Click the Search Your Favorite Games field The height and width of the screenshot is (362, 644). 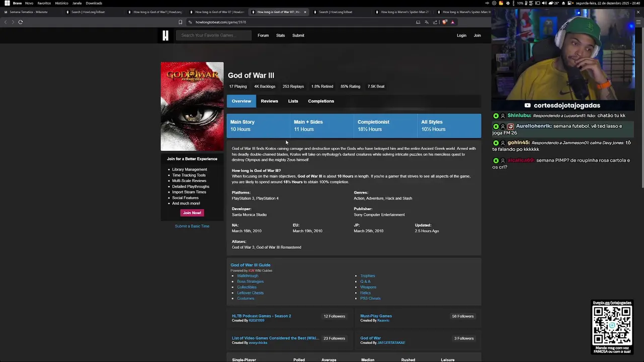[x=214, y=35]
